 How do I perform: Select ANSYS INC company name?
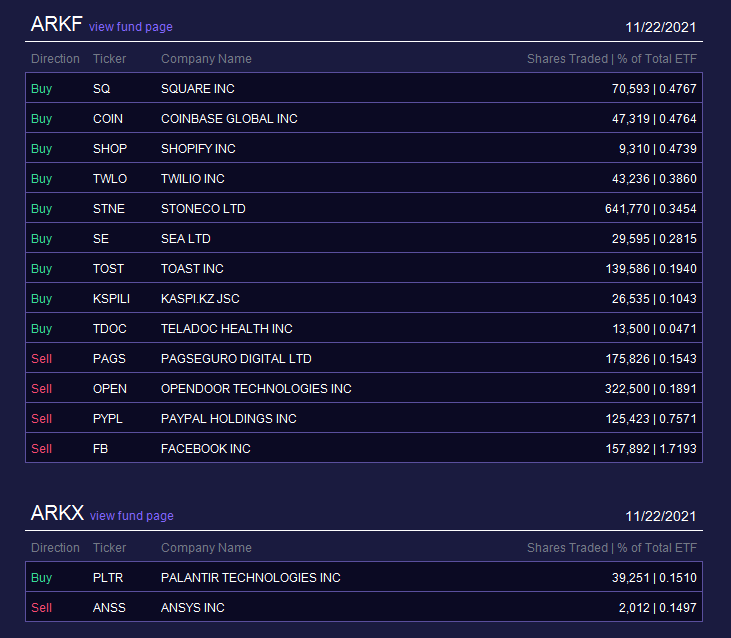pos(193,608)
